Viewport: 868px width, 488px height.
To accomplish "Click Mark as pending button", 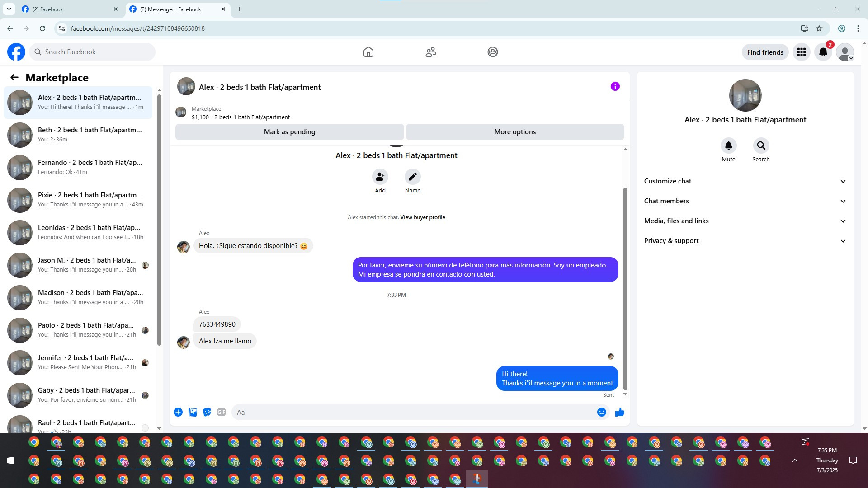I will [x=289, y=132].
